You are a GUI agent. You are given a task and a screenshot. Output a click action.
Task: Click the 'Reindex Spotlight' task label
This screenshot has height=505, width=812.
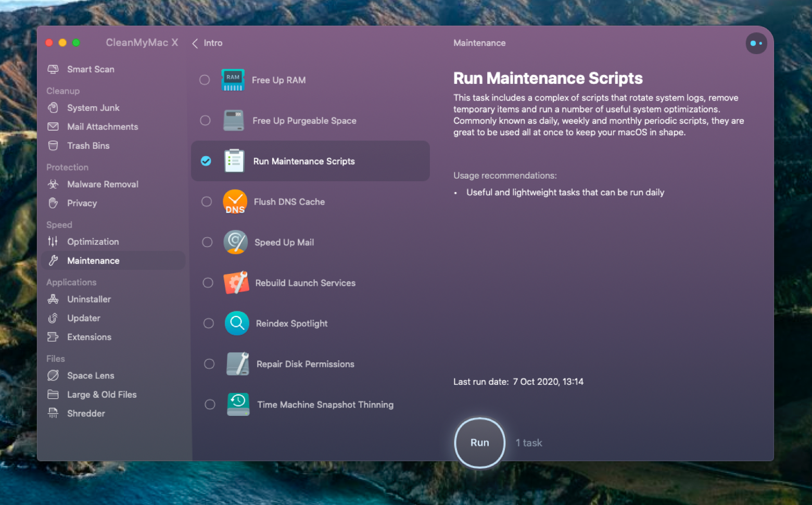(292, 324)
